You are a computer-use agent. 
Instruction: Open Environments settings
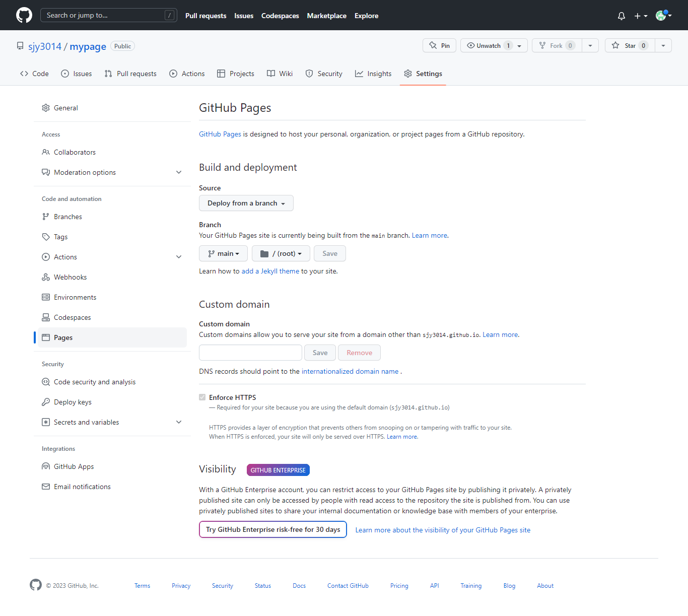click(x=112, y=297)
